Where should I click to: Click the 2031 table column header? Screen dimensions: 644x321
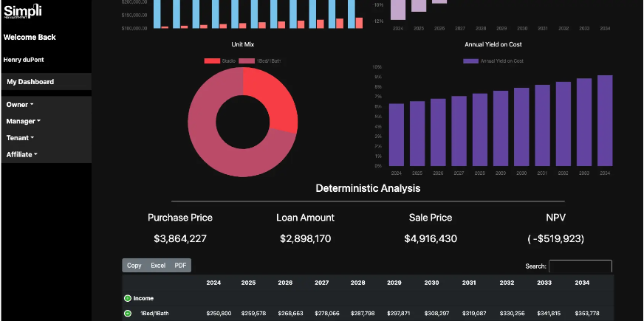coord(469,283)
